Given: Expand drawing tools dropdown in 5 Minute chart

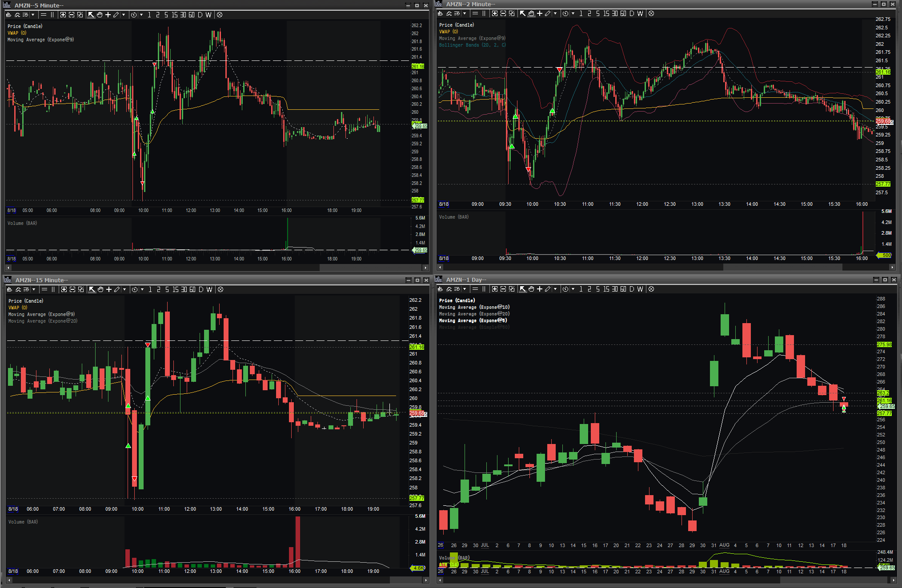Looking at the screenshot, I should [124, 15].
